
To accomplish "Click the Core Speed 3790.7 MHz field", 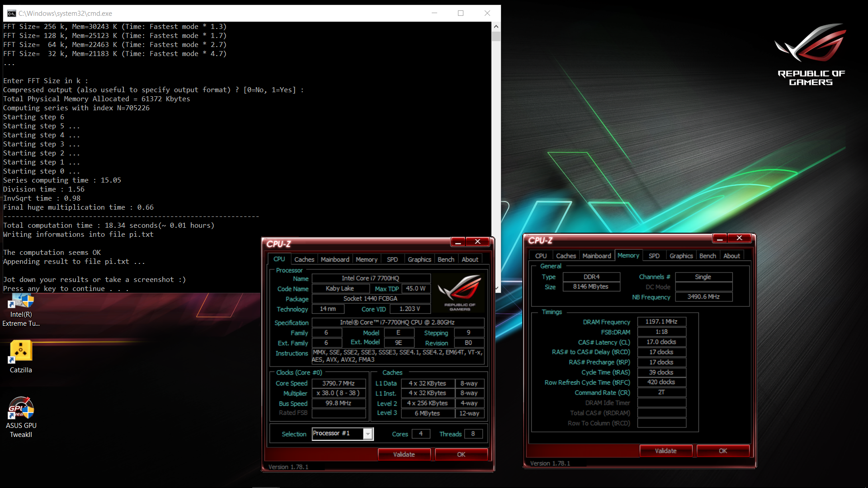I will coord(338,383).
